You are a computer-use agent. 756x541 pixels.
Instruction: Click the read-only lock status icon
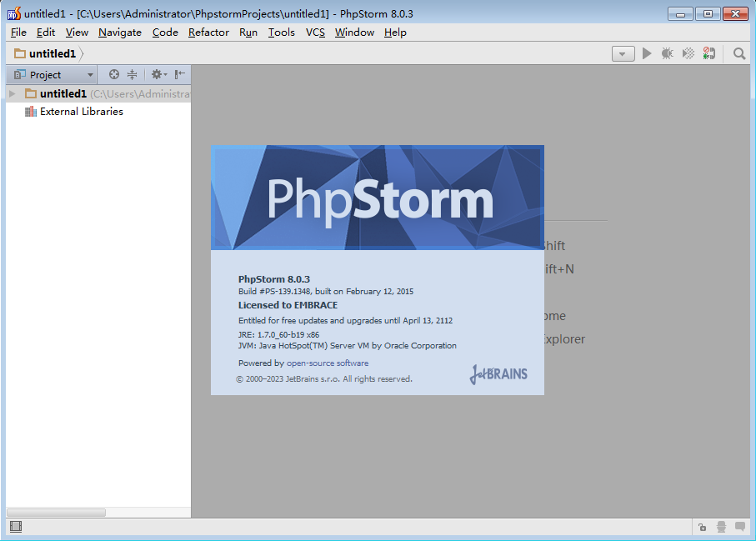click(x=702, y=527)
